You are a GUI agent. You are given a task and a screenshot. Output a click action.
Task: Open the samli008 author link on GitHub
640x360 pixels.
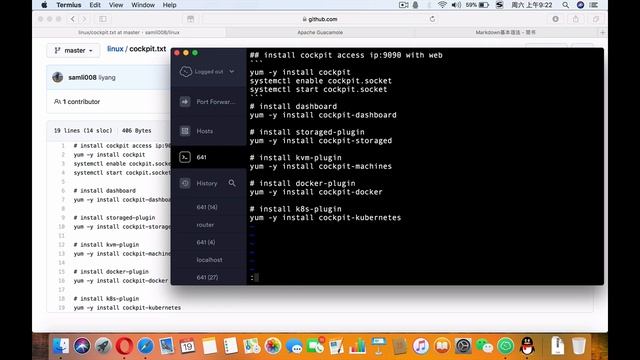coord(82,77)
